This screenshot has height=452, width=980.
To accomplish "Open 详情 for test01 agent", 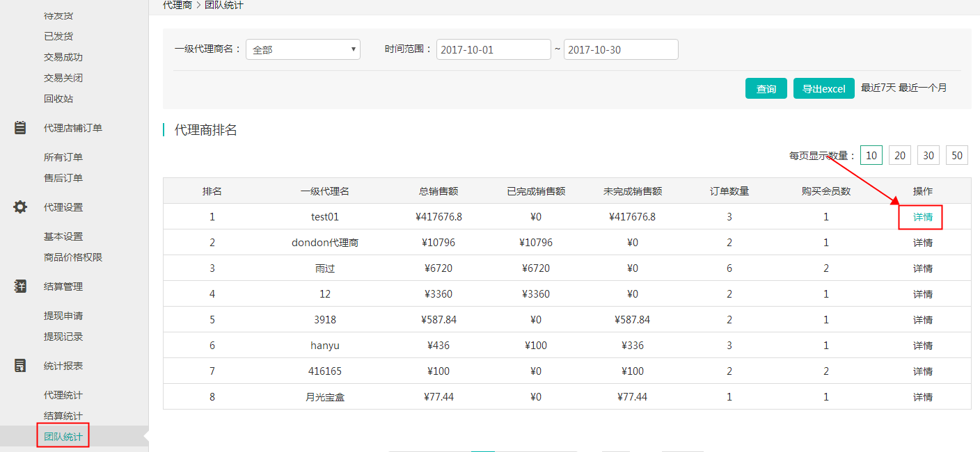I will pyautogui.click(x=922, y=217).
